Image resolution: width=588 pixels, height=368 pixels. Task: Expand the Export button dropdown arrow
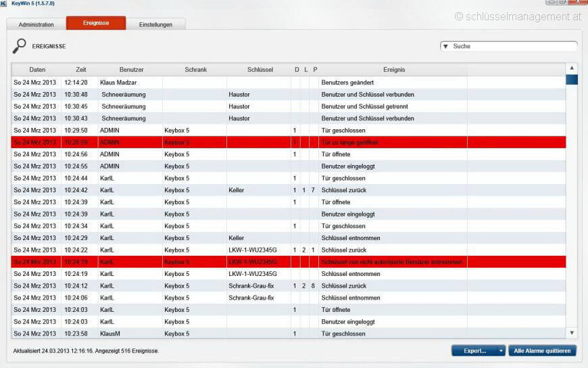pyautogui.click(x=501, y=350)
